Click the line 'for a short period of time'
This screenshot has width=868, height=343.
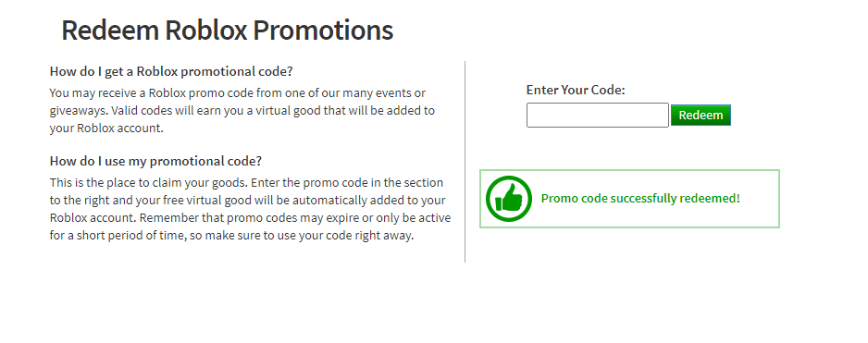click(232, 235)
